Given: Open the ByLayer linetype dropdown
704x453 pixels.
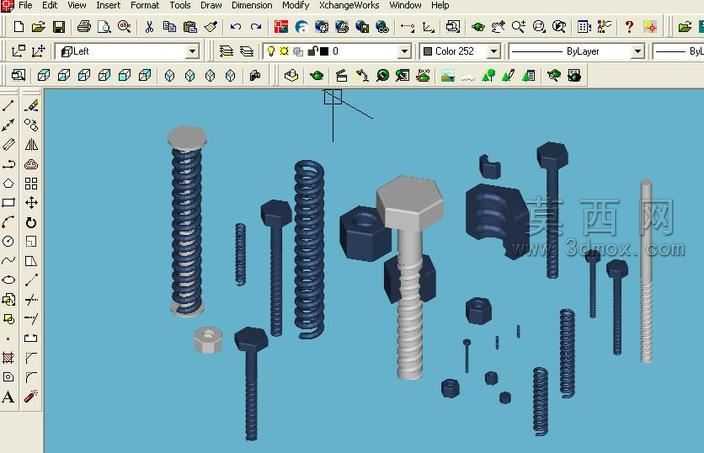Looking at the screenshot, I should pos(638,51).
